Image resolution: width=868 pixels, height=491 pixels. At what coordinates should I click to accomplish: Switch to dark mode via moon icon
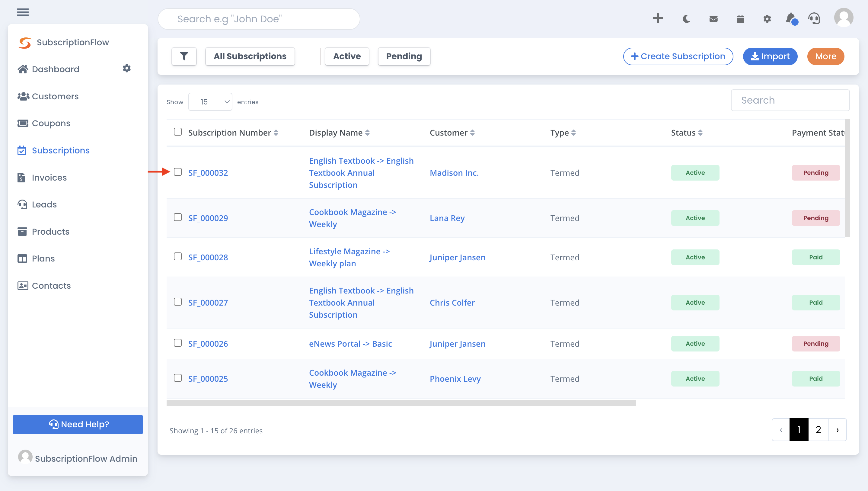coord(686,19)
